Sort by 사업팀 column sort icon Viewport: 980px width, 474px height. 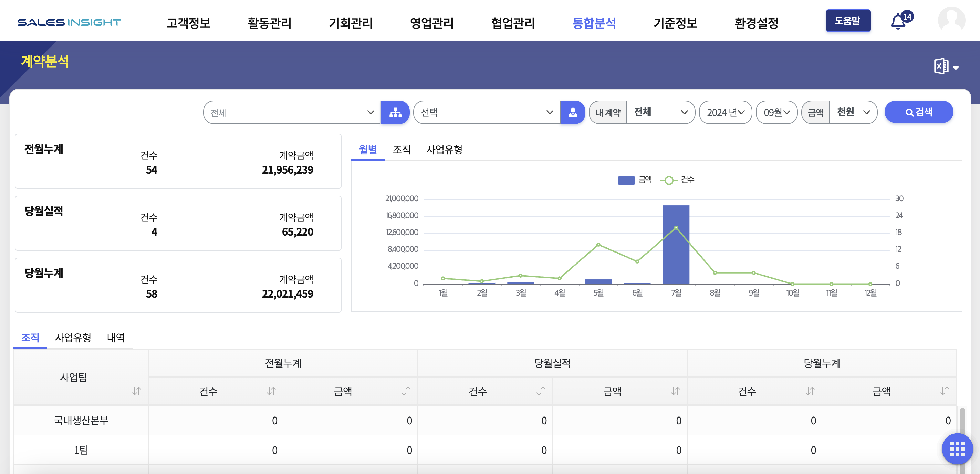(137, 391)
